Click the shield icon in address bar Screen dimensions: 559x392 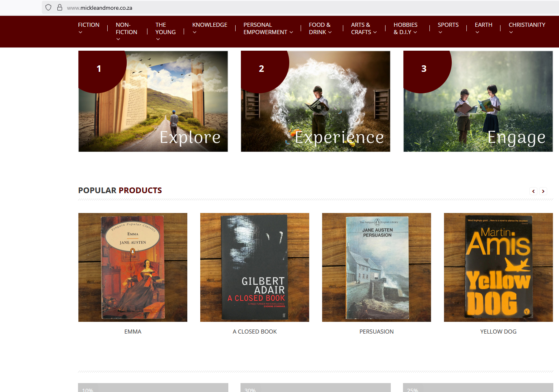click(x=48, y=7)
